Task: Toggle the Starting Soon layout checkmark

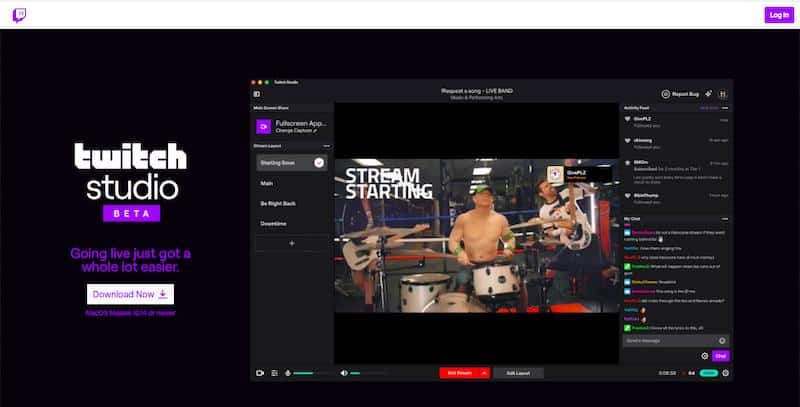Action: click(319, 162)
